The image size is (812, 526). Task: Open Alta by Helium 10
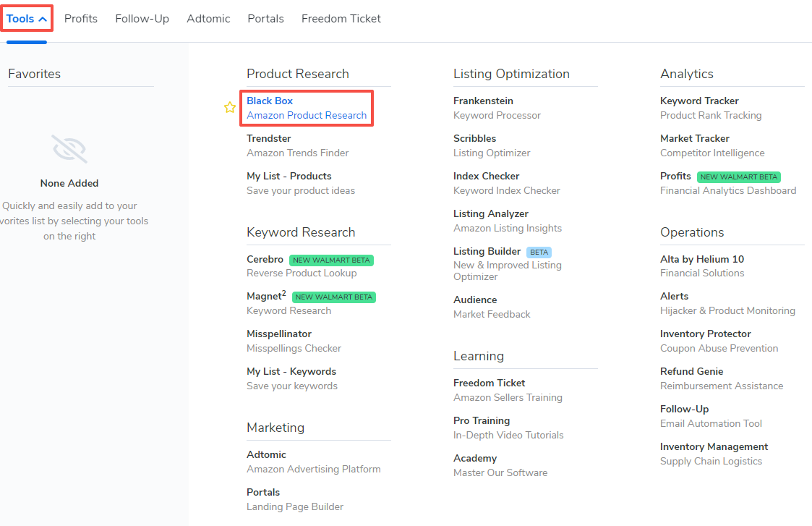tap(701, 266)
